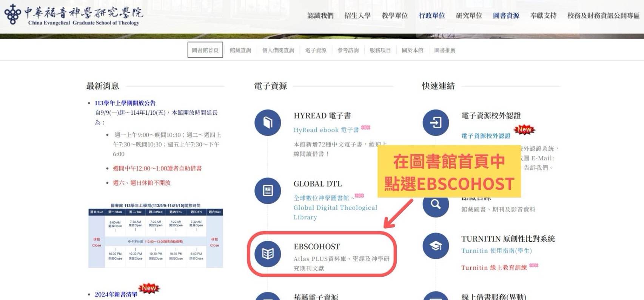This screenshot has height=300, width=644.
Task: Select the 館藏查詢 tab
Action: pos(240,50)
